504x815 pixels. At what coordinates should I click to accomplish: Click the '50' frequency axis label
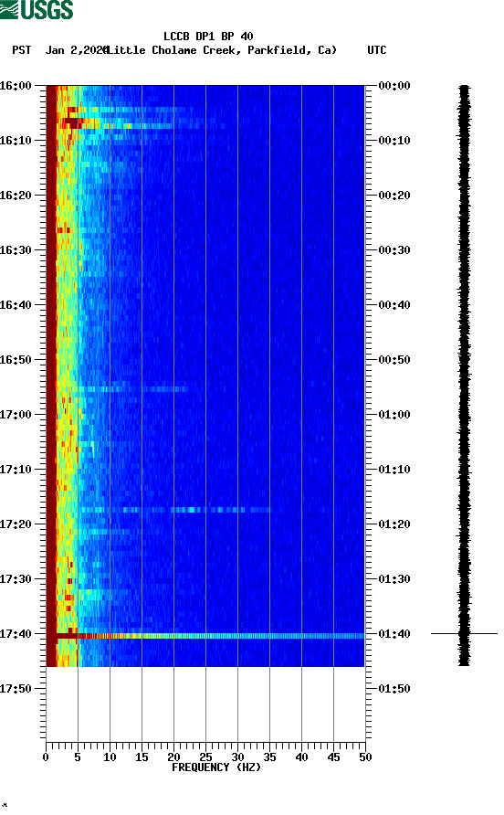point(365,757)
